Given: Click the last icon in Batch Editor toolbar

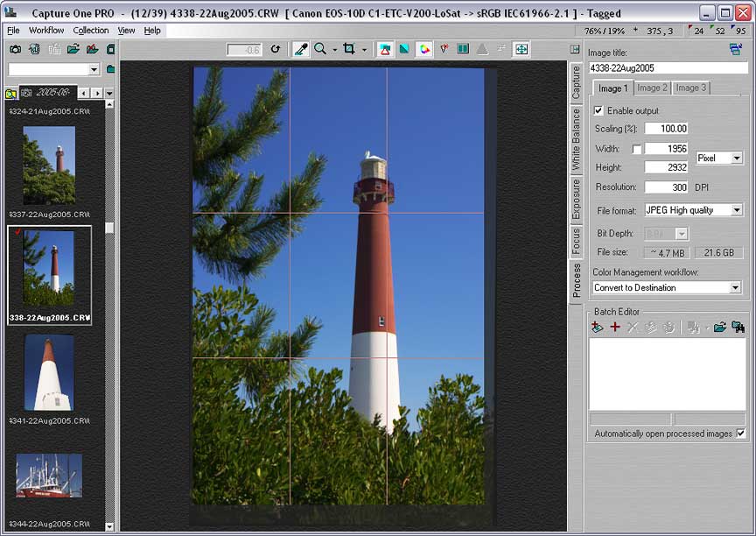Looking at the screenshot, I should pyautogui.click(x=738, y=328).
